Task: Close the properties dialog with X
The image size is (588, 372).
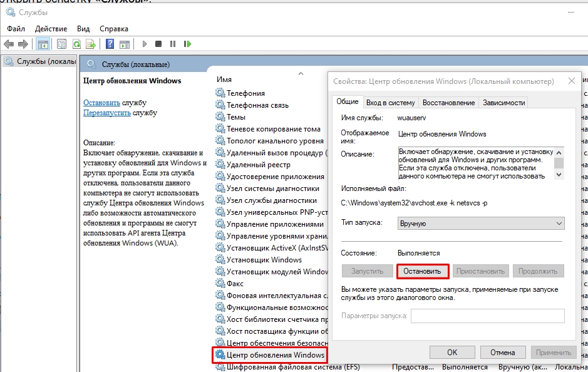Action: point(572,81)
